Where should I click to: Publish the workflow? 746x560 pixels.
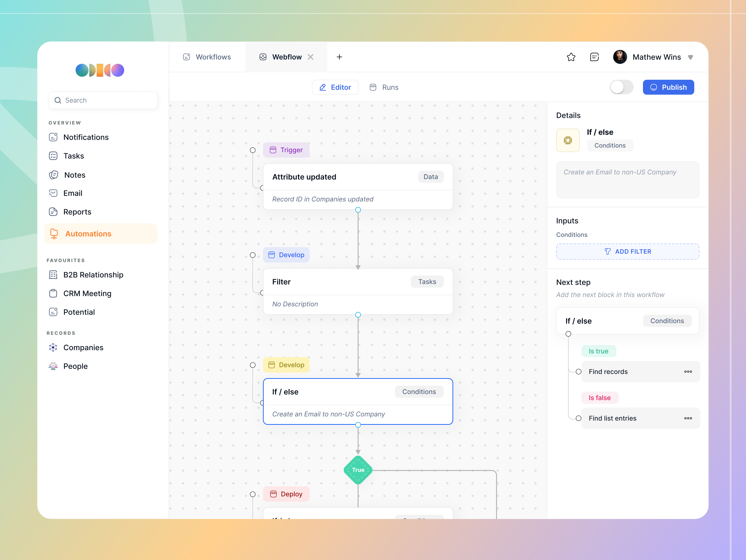668,87
